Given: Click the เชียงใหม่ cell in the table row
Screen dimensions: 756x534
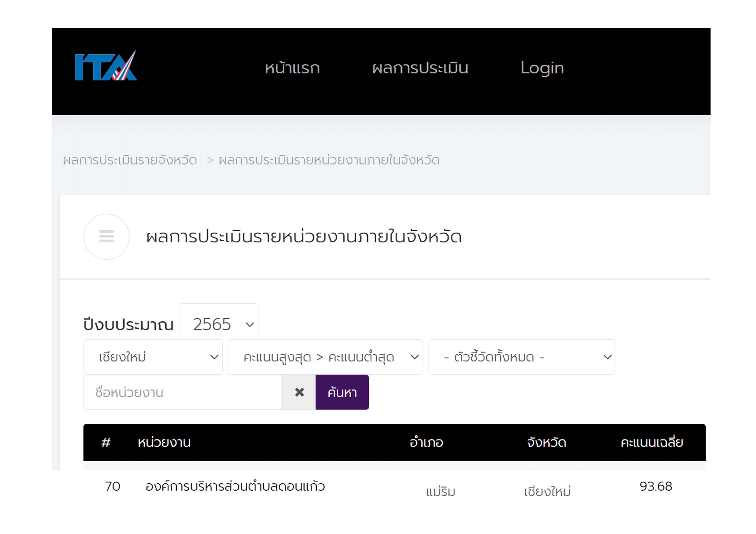Looking at the screenshot, I should click(x=547, y=491).
